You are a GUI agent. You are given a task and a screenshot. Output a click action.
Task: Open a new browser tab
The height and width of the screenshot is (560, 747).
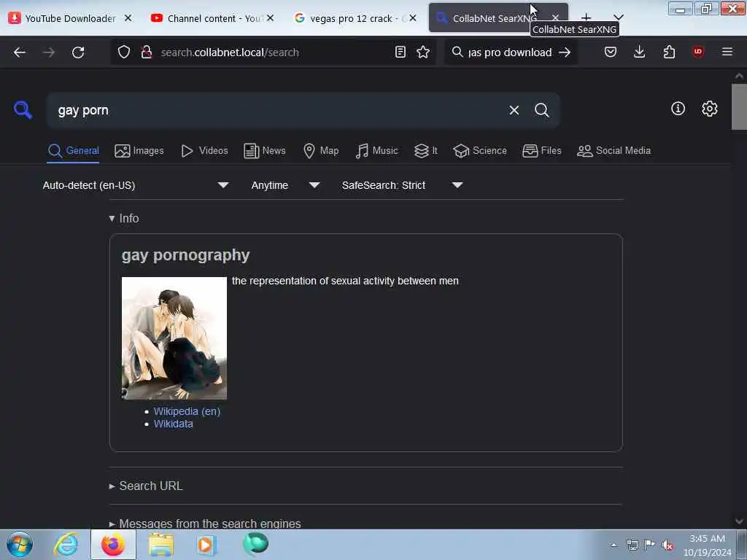point(586,18)
